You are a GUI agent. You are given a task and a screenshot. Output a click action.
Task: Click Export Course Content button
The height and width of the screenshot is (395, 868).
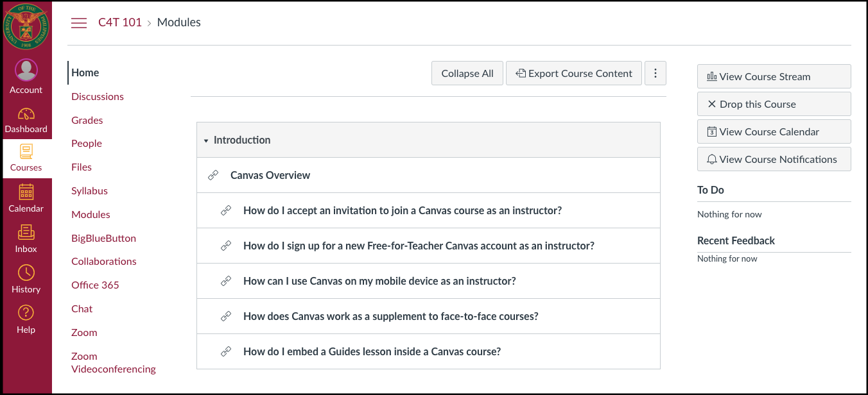[574, 73]
